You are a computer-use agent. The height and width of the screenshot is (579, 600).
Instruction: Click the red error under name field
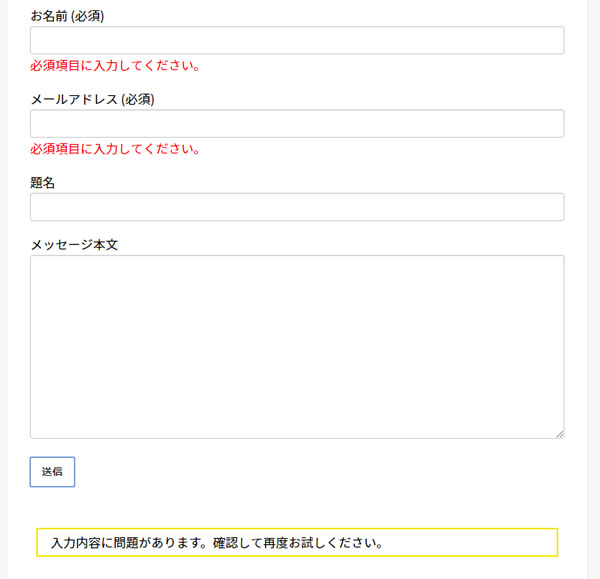coord(115,66)
